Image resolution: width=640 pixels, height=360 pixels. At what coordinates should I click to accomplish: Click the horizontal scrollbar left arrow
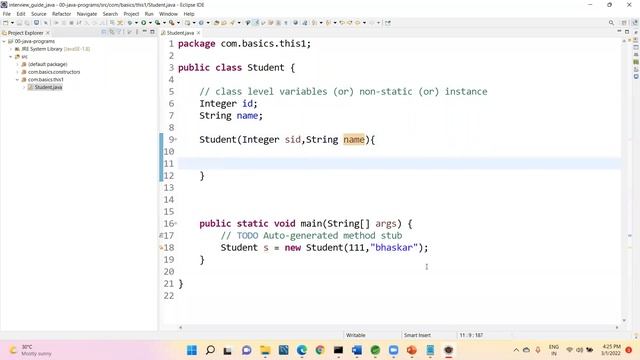[181, 327]
